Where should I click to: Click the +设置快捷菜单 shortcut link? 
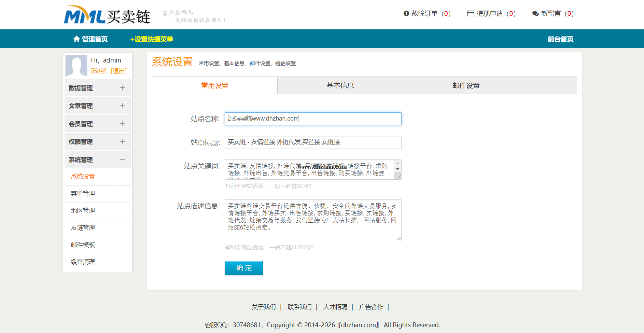pyautogui.click(x=152, y=39)
